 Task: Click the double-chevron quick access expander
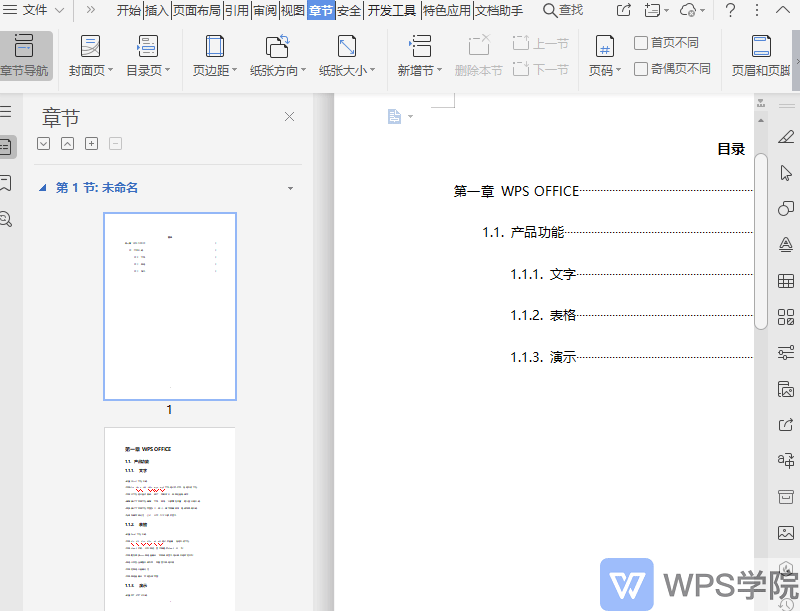click(x=90, y=10)
